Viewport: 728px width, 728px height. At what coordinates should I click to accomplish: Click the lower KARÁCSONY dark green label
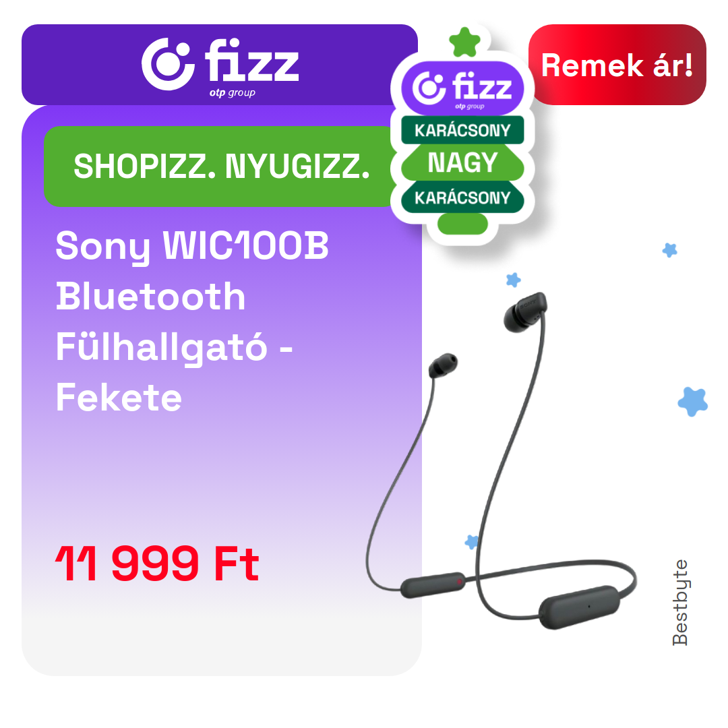[462, 198]
